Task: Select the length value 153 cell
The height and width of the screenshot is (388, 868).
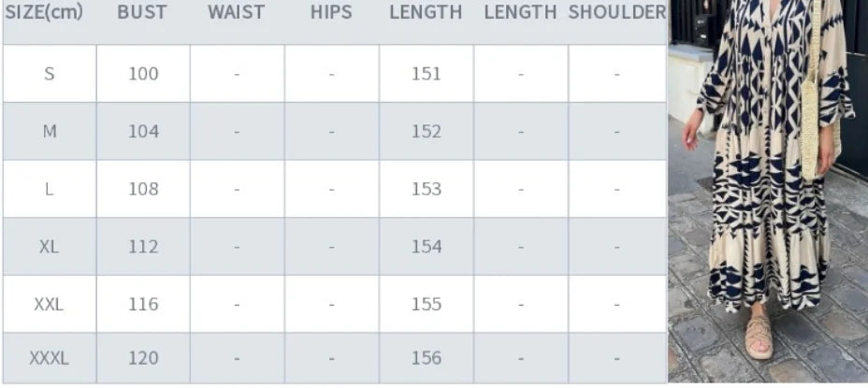Action: (426, 189)
